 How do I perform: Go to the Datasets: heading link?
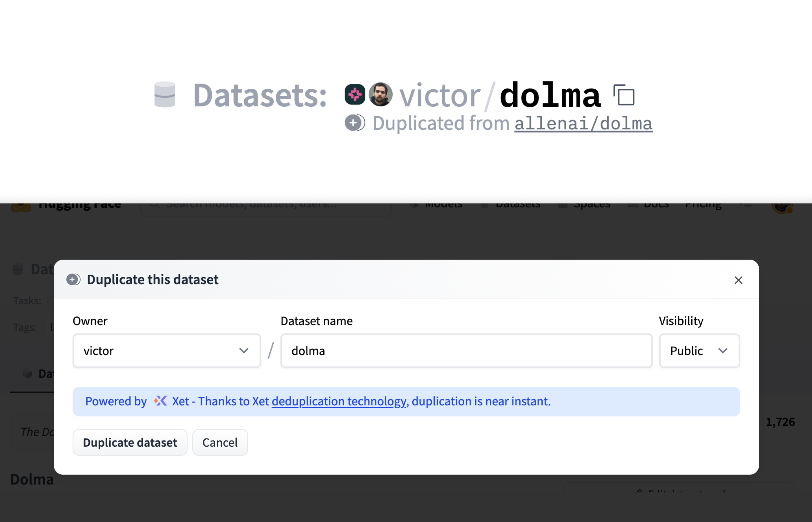pos(260,95)
